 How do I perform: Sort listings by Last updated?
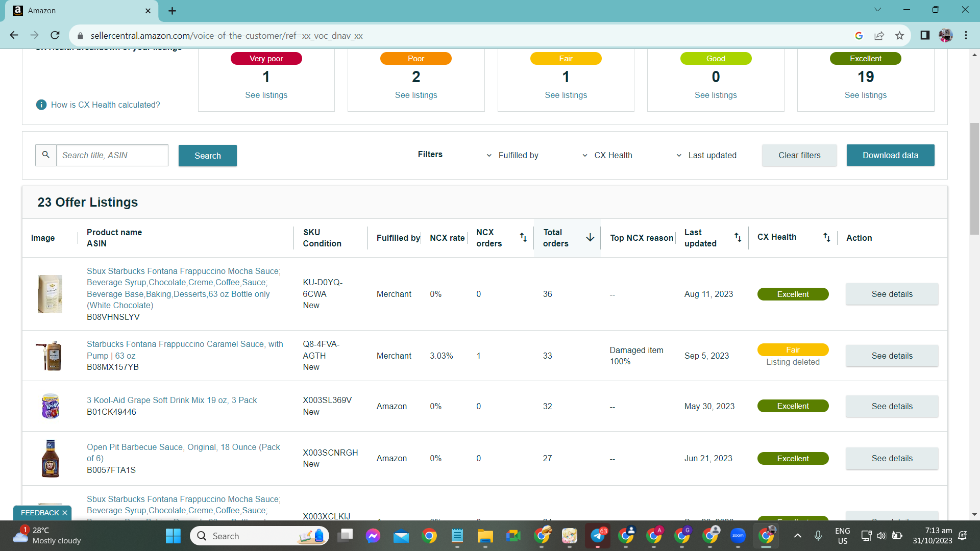point(738,237)
